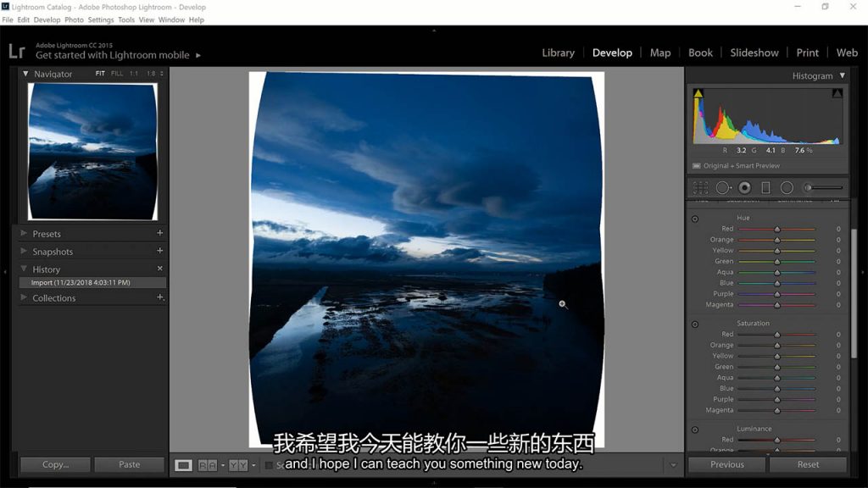The image size is (868, 488).
Task: Click the Hue Red slider
Action: coord(776,229)
